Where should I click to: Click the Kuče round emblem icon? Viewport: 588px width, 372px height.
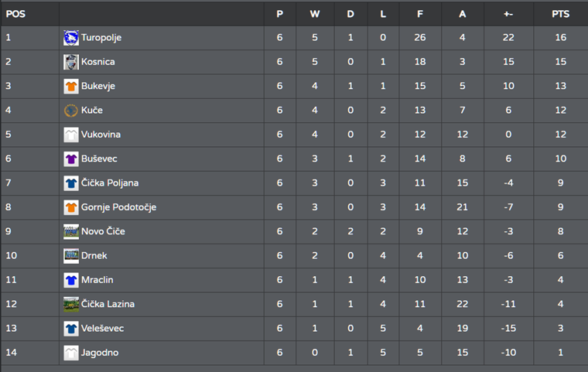71,111
